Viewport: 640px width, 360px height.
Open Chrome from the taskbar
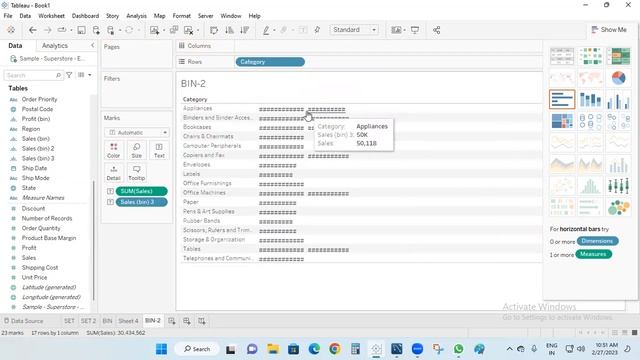click(x=335, y=349)
